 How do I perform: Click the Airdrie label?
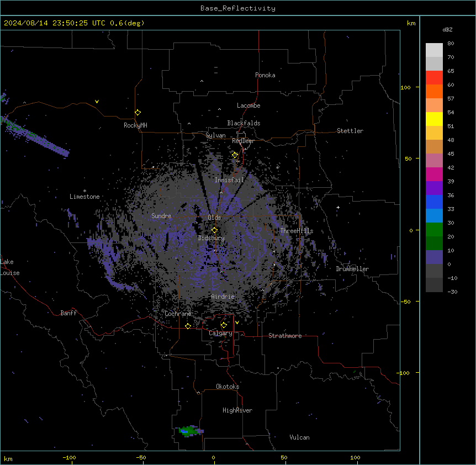(x=223, y=297)
